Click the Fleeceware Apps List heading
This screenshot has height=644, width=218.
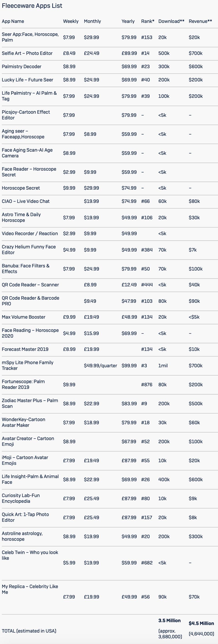point(32,6)
